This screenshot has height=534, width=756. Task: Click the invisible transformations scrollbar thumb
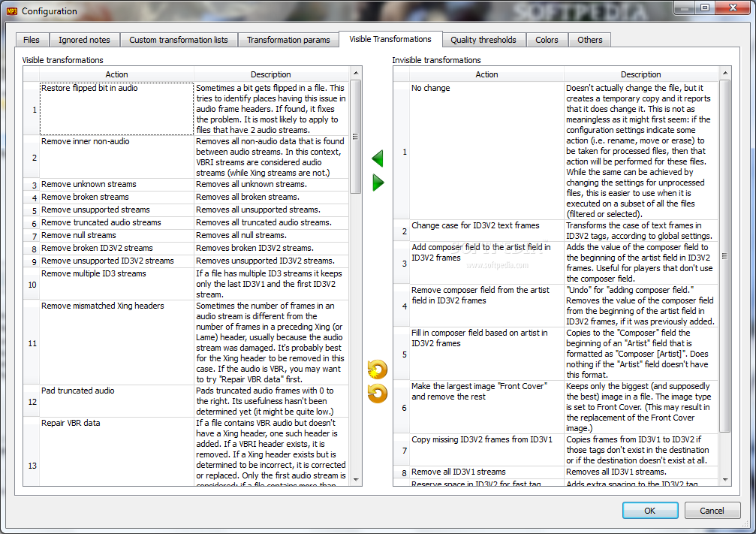pos(725,255)
